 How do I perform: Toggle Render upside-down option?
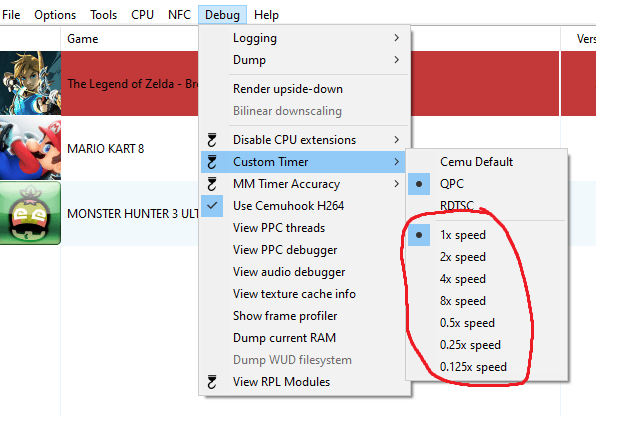[x=305, y=89]
